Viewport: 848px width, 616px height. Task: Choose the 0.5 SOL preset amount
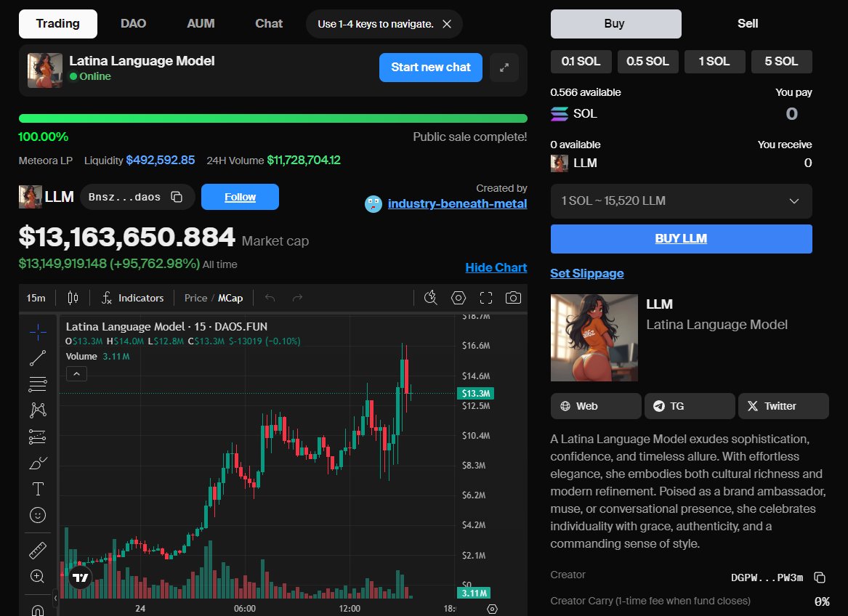point(648,62)
